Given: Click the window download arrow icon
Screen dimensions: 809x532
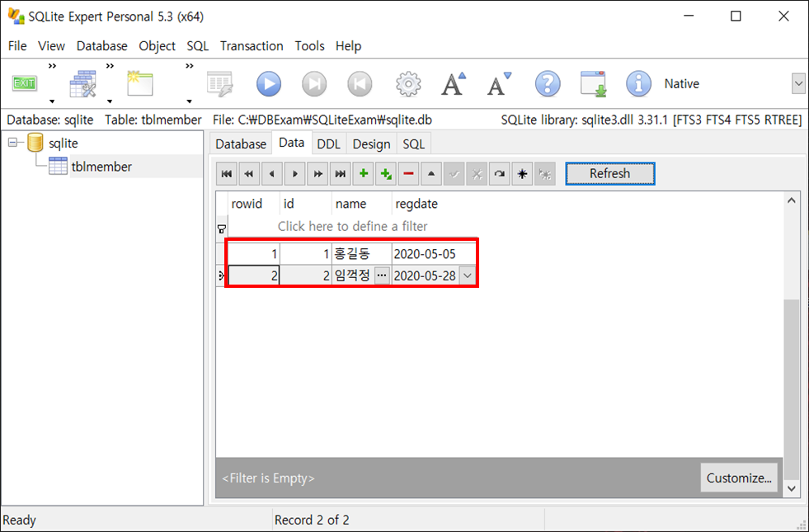Looking at the screenshot, I should (593, 83).
